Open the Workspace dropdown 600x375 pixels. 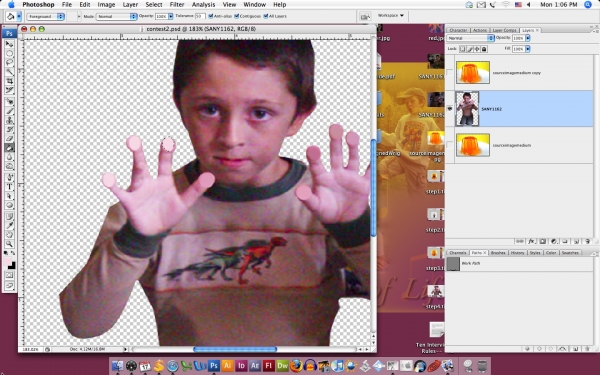pos(391,16)
